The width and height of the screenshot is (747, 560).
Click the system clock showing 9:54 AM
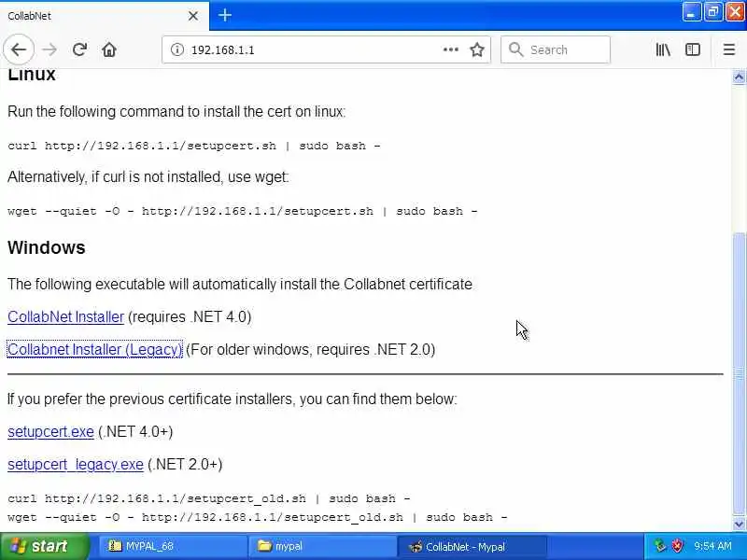coord(712,546)
